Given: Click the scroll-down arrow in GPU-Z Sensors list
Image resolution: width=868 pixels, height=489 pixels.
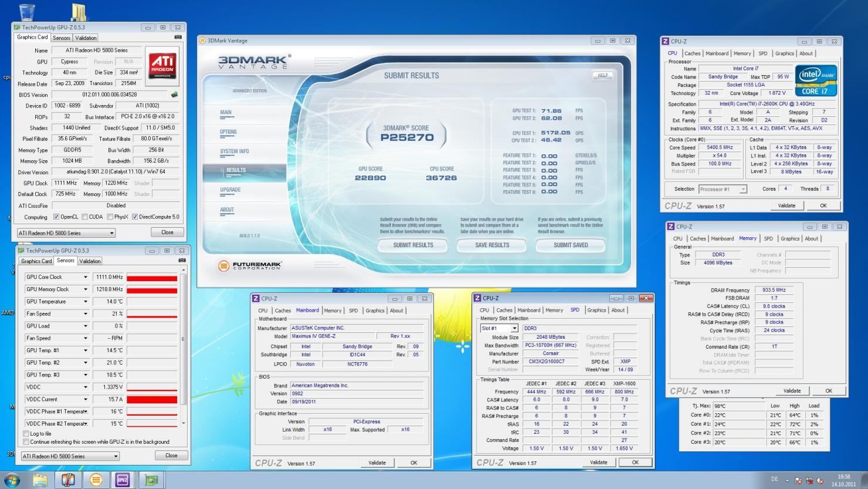Looking at the screenshot, I should click(x=184, y=423).
